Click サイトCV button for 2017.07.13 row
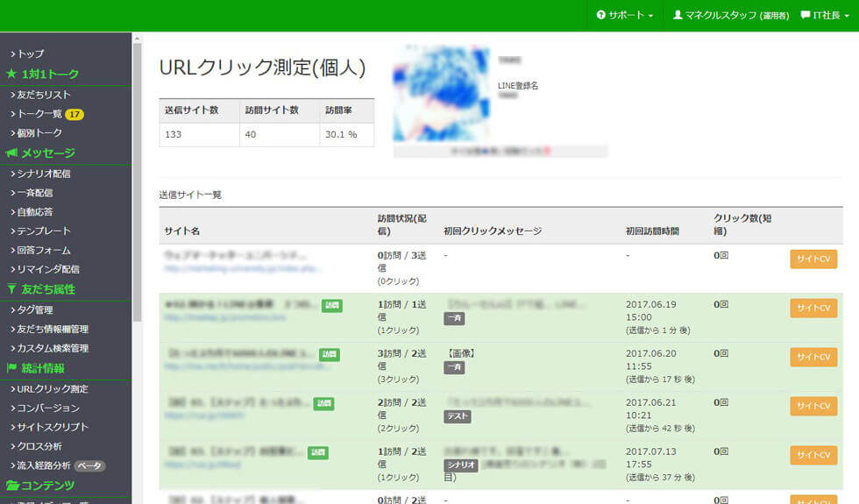The image size is (859, 504). pyautogui.click(x=813, y=455)
